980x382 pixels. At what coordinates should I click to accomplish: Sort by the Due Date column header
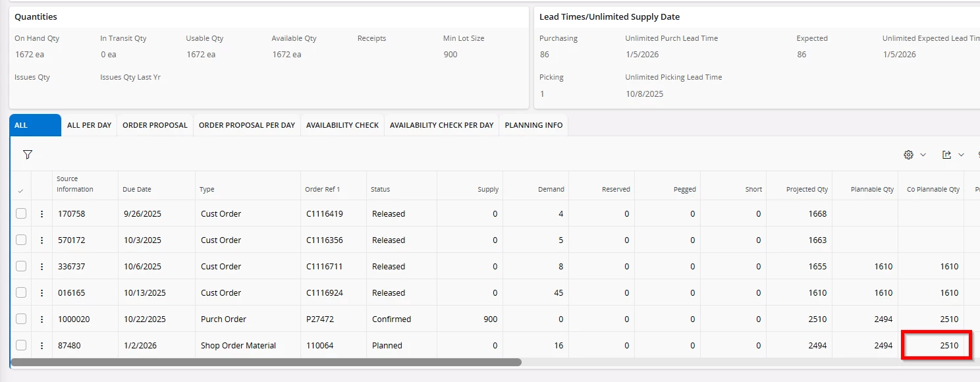(x=137, y=189)
